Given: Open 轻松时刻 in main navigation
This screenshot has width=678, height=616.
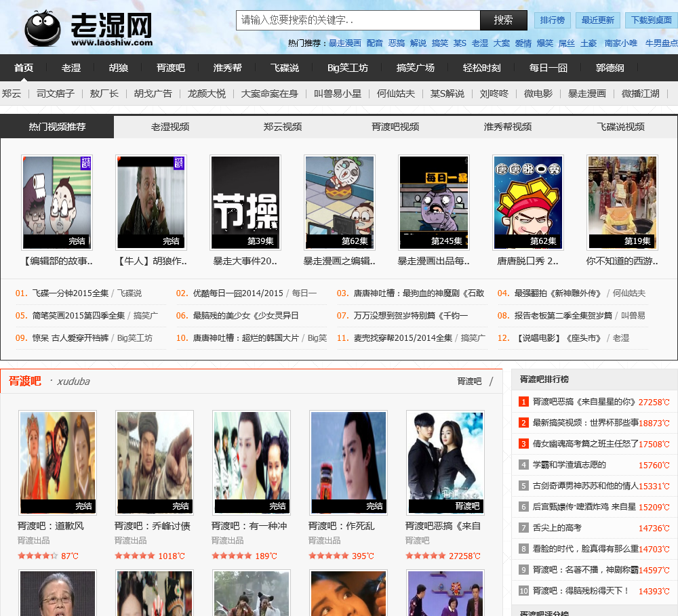Looking at the screenshot, I should (x=481, y=68).
